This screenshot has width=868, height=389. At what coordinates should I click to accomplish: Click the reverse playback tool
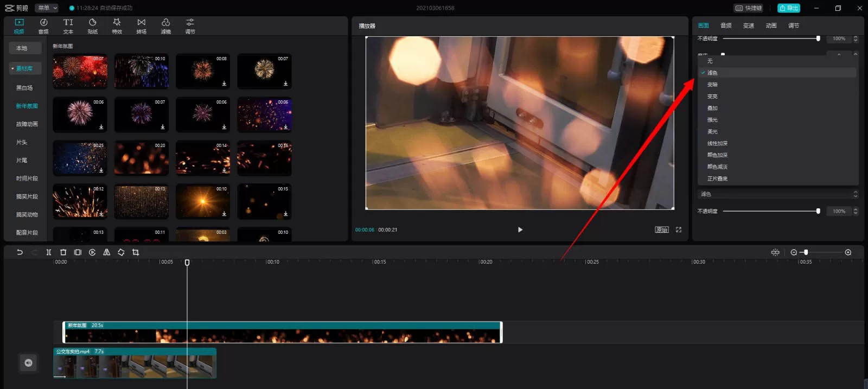pos(92,252)
